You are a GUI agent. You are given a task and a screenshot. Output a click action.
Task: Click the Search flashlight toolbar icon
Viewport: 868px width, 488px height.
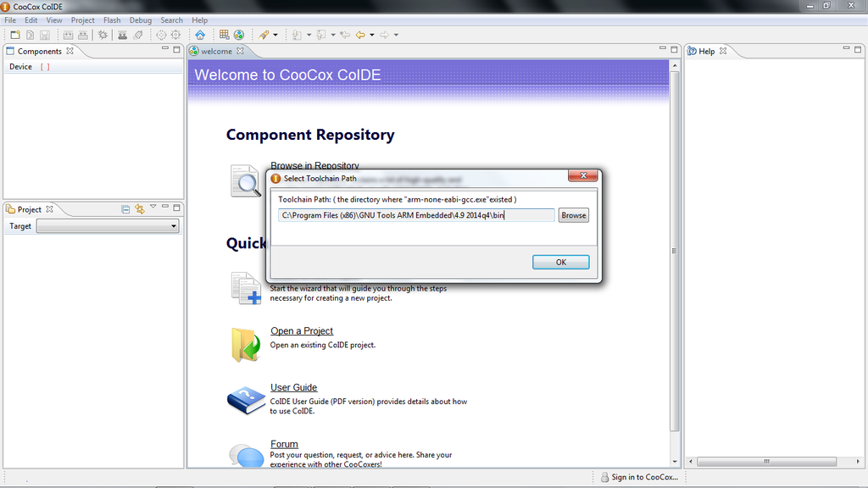[x=264, y=35]
